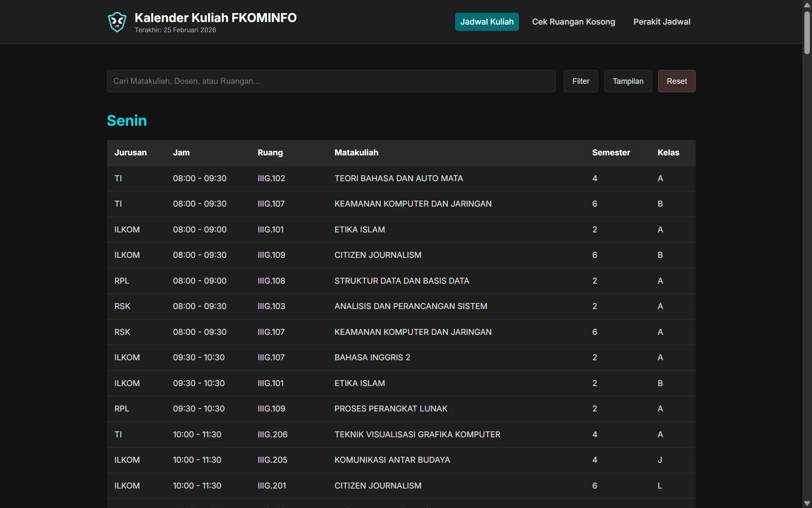Click class L in CITIZEN JOURNALISM row
Viewport: 812px width, 508px height.
click(660, 486)
